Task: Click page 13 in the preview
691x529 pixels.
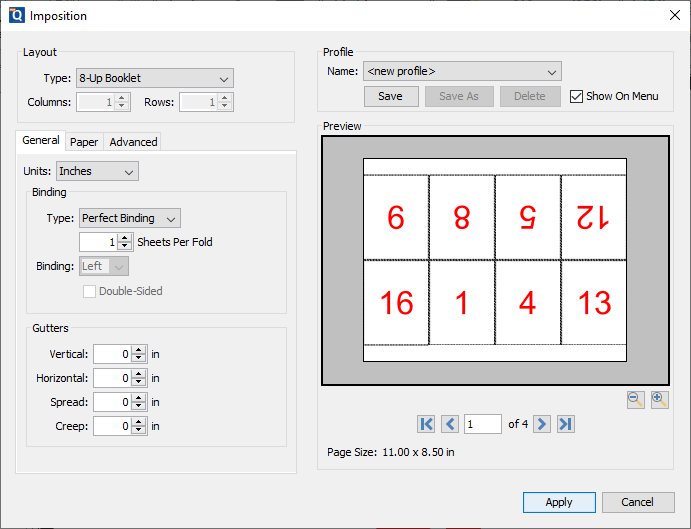Action: tap(594, 302)
